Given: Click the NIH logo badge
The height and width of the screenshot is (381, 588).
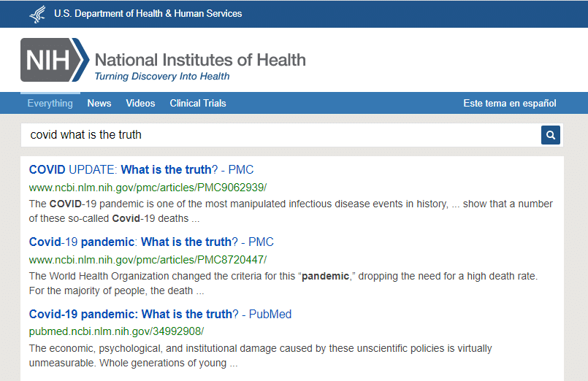Looking at the screenshot, I should (55, 60).
